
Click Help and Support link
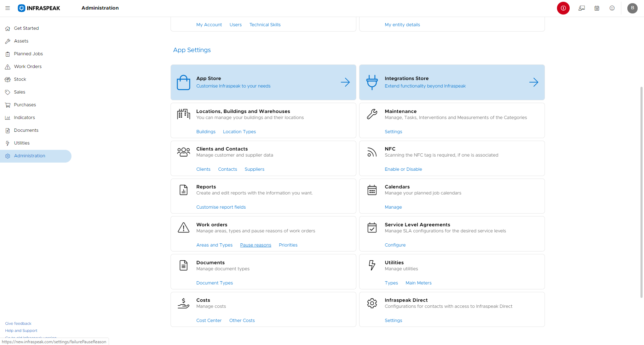point(21,331)
